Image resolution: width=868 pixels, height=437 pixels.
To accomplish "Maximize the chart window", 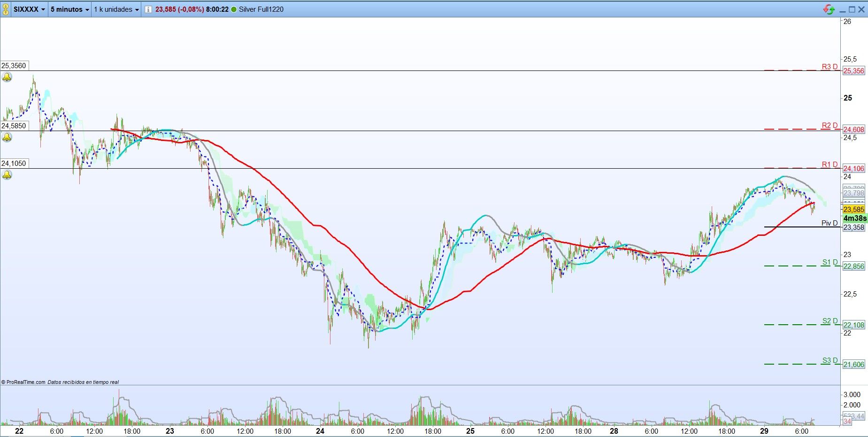I will (x=853, y=9).
